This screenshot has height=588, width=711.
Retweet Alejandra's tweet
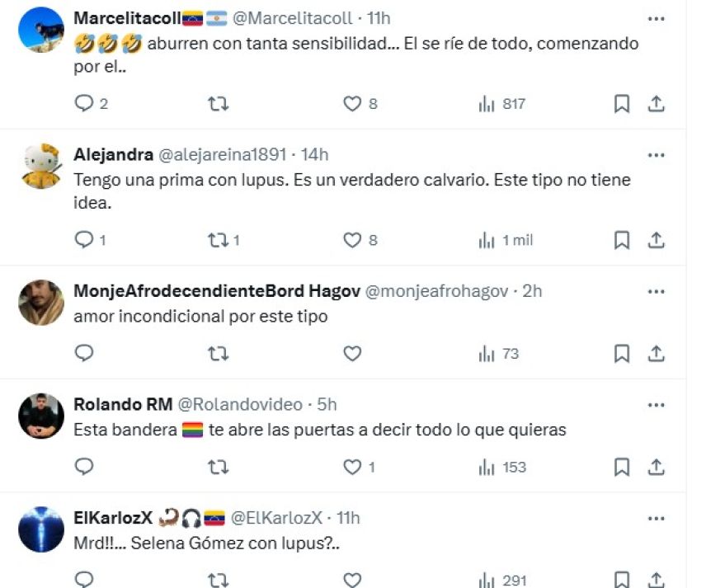click(218, 240)
